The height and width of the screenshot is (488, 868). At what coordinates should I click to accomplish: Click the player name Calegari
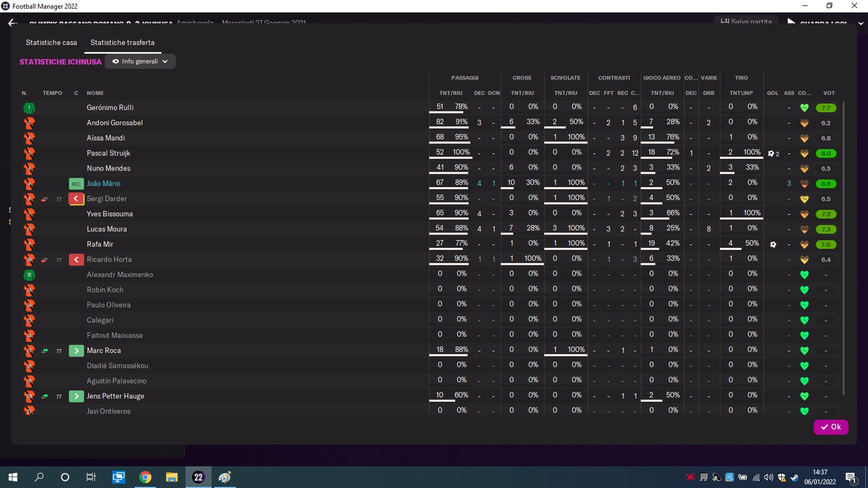coord(100,321)
